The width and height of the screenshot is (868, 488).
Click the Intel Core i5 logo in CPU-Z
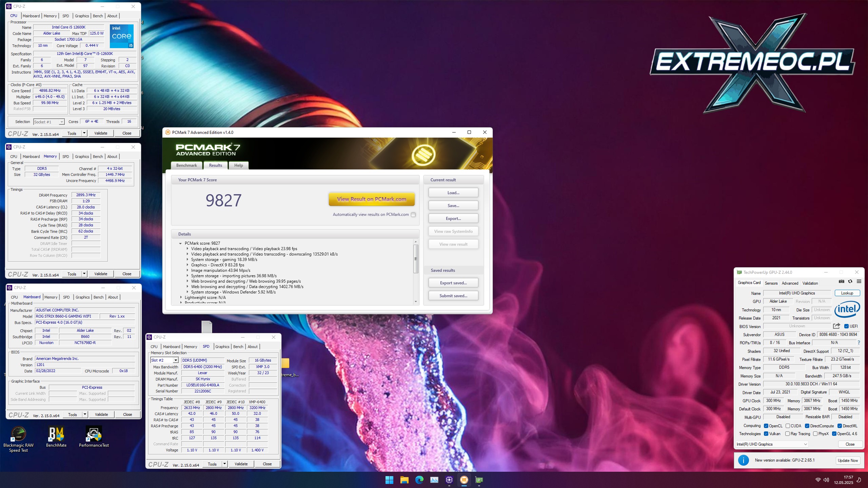(x=122, y=36)
